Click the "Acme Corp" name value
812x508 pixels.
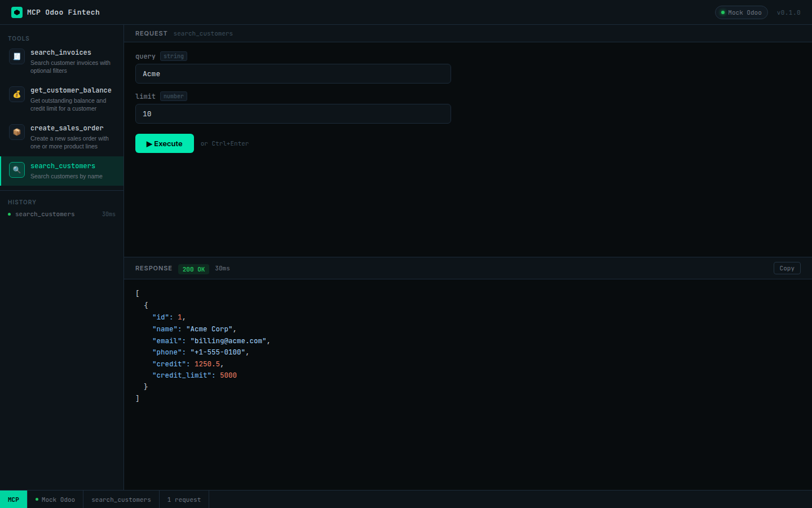[x=209, y=329]
